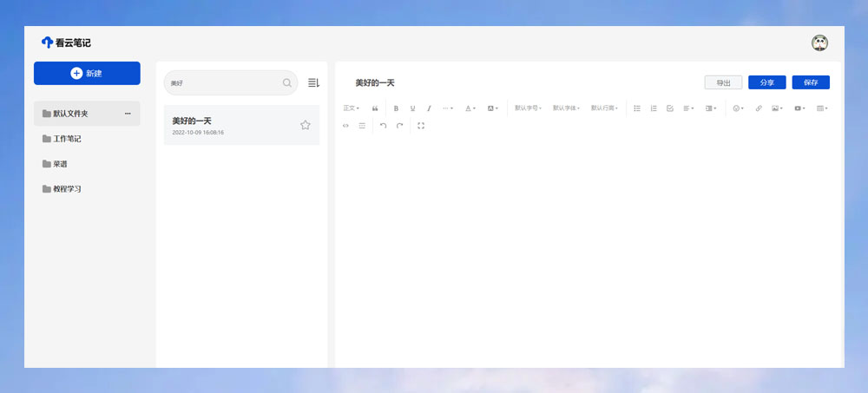This screenshot has width=868, height=393.
Task: Open the font color dropdown
Action: point(470,108)
